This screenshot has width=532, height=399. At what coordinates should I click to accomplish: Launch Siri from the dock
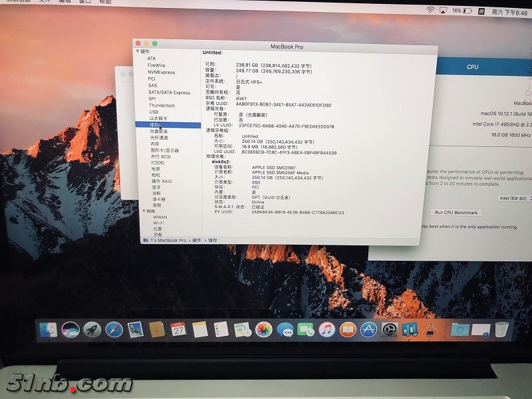70,329
